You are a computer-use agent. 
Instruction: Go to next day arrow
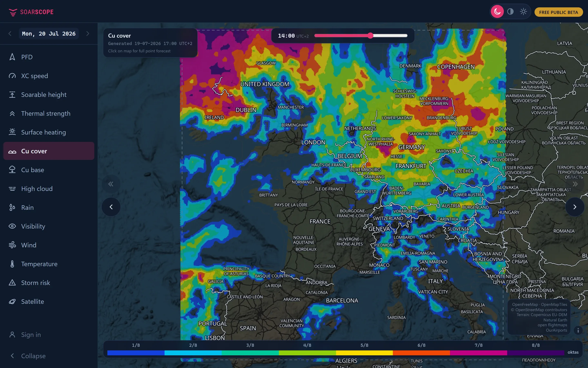pyautogui.click(x=88, y=34)
